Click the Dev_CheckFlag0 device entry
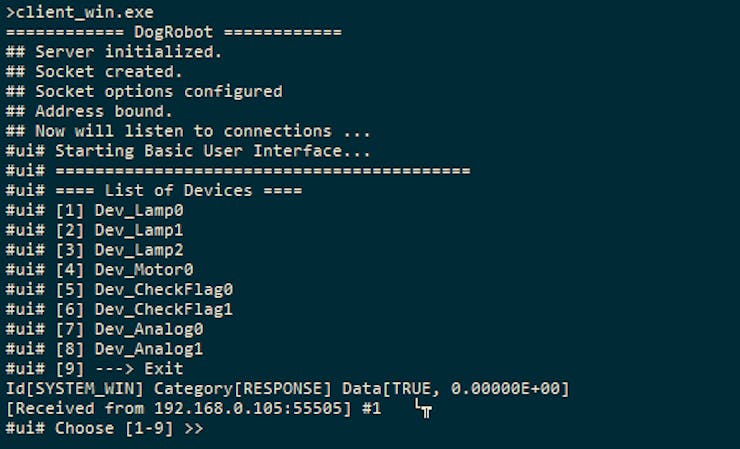 click(x=119, y=289)
